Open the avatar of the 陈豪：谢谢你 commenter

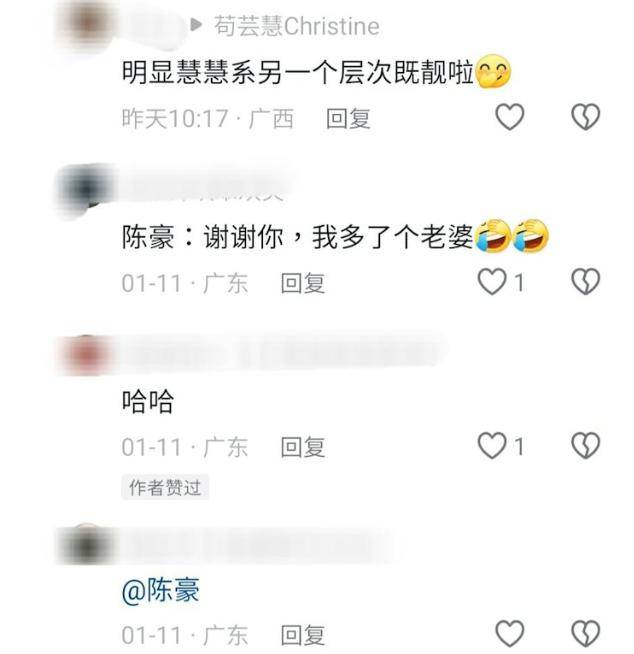86,189
